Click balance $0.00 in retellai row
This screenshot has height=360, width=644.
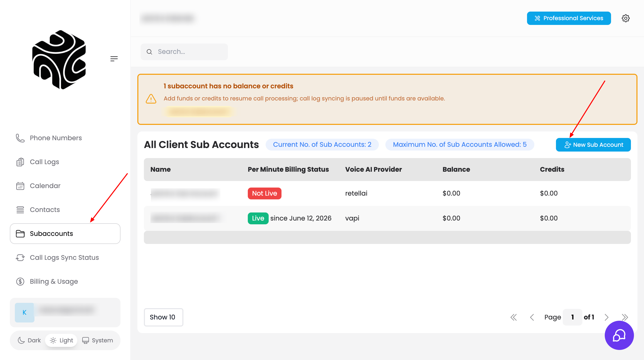(x=451, y=193)
